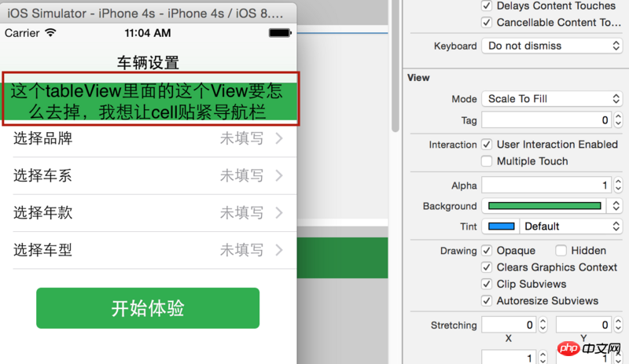This screenshot has height=364, width=629.
Task: Select the 选择车系 table row
Action: [x=149, y=176]
